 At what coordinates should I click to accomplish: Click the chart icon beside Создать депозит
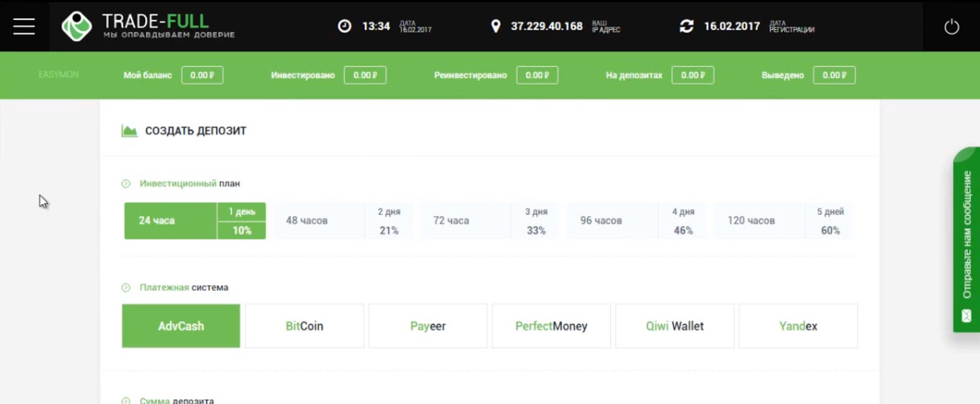point(129,130)
